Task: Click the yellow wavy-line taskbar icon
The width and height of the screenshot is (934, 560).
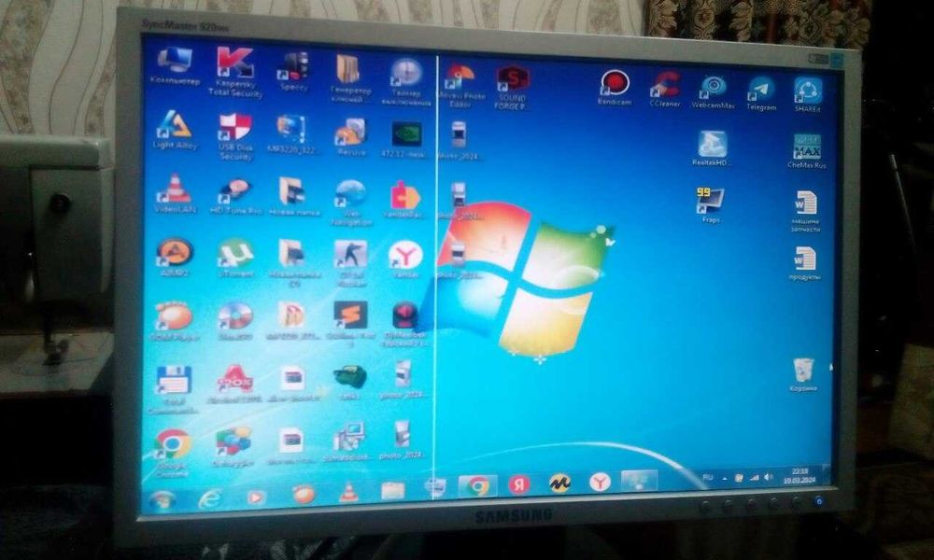Action: point(559,483)
